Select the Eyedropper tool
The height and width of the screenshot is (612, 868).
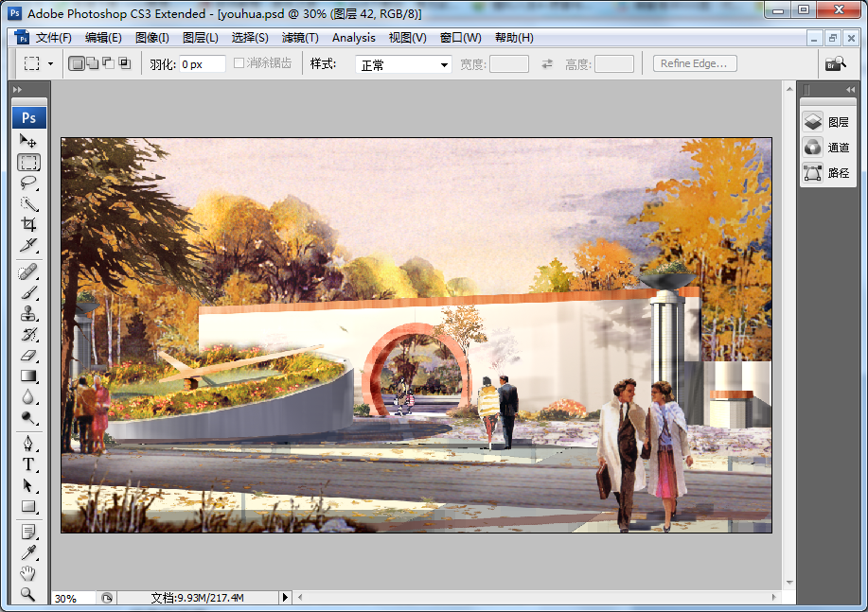[28, 552]
